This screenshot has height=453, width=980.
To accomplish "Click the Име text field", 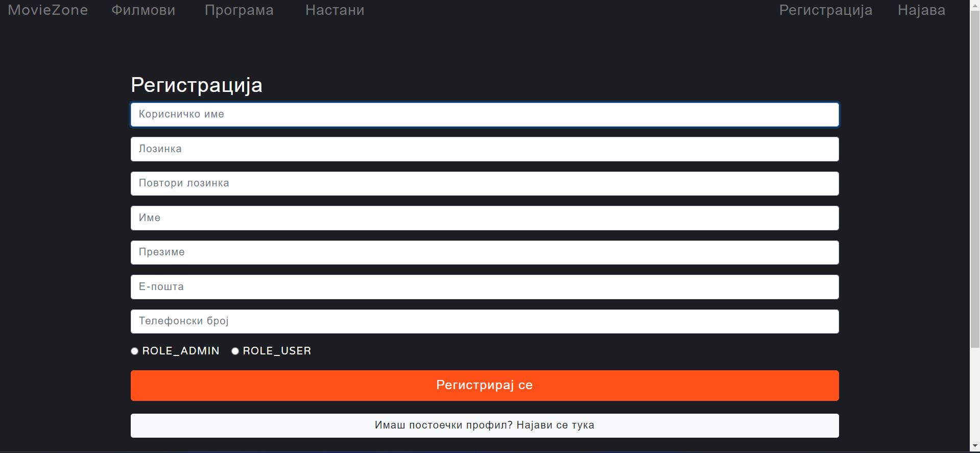I will tap(484, 218).
